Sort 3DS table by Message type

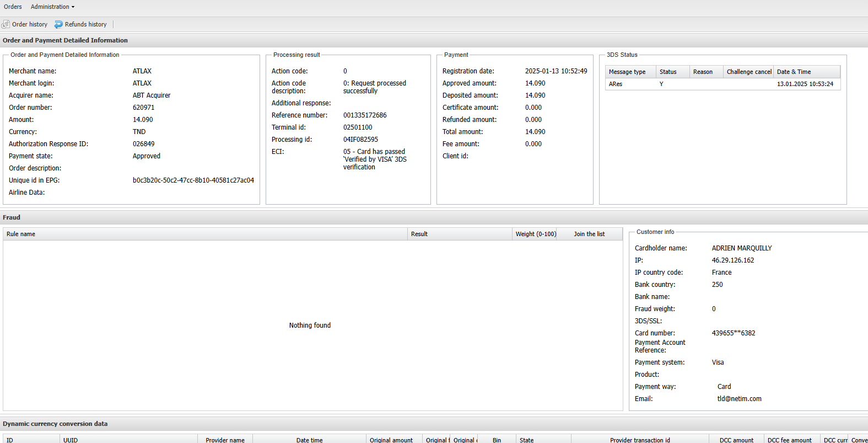(627, 72)
